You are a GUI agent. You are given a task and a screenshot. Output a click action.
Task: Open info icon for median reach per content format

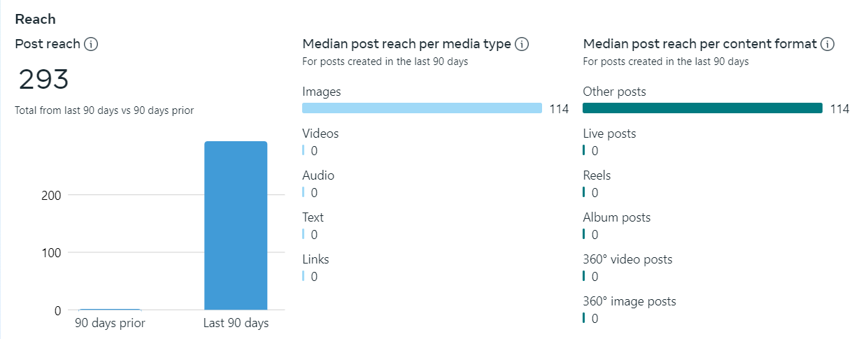click(x=827, y=44)
